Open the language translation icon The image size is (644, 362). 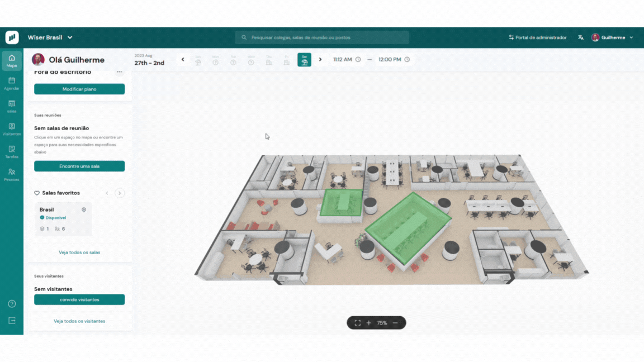581,37
